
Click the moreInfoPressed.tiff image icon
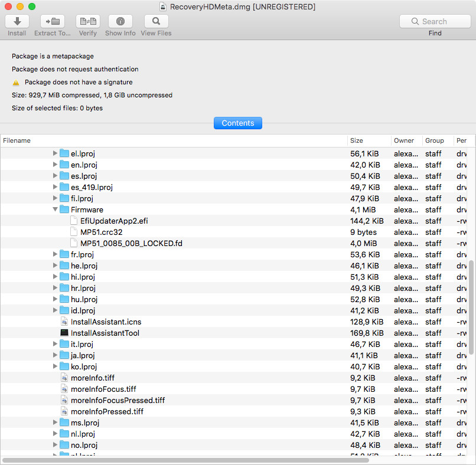pos(64,411)
